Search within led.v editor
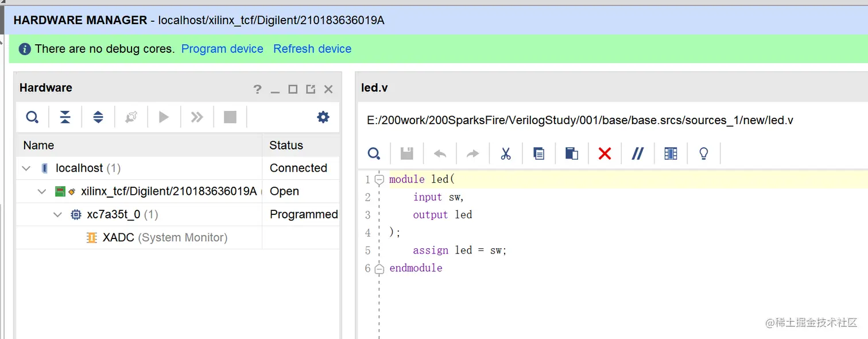This screenshot has width=868, height=339. pyautogui.click(x=374, y=153)
